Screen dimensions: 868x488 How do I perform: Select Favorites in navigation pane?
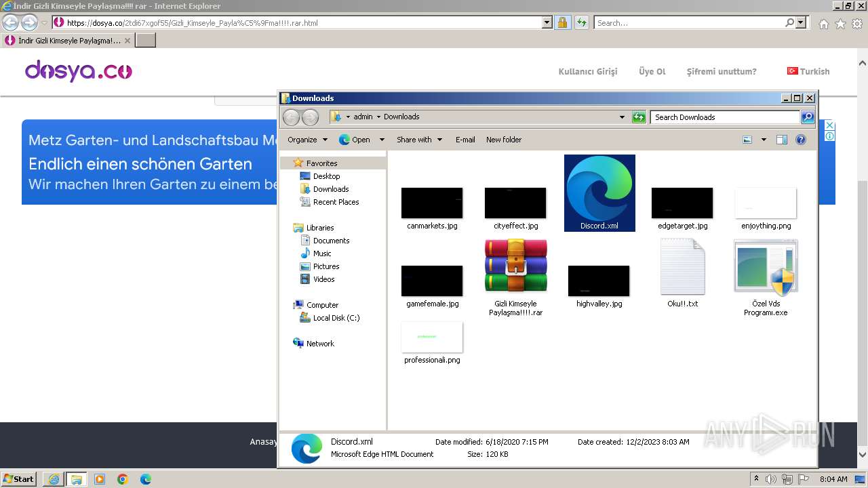(x=321, y=163)
